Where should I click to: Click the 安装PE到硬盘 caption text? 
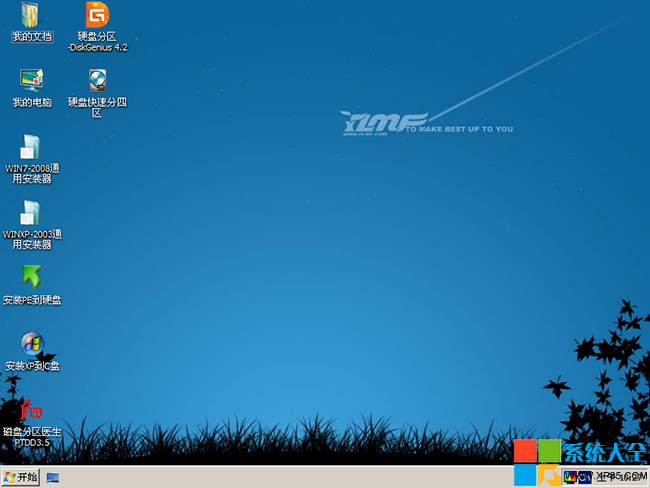tap(32, 300)
